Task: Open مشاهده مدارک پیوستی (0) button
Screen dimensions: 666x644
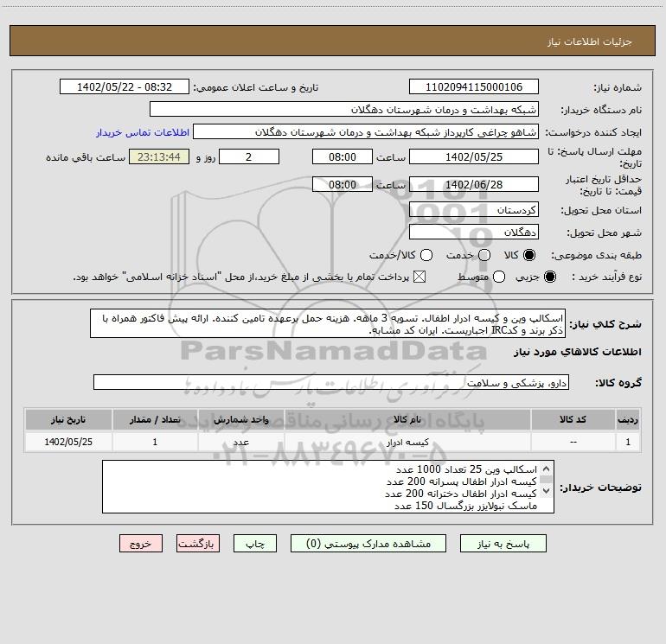Action: (x=368, y=544)
